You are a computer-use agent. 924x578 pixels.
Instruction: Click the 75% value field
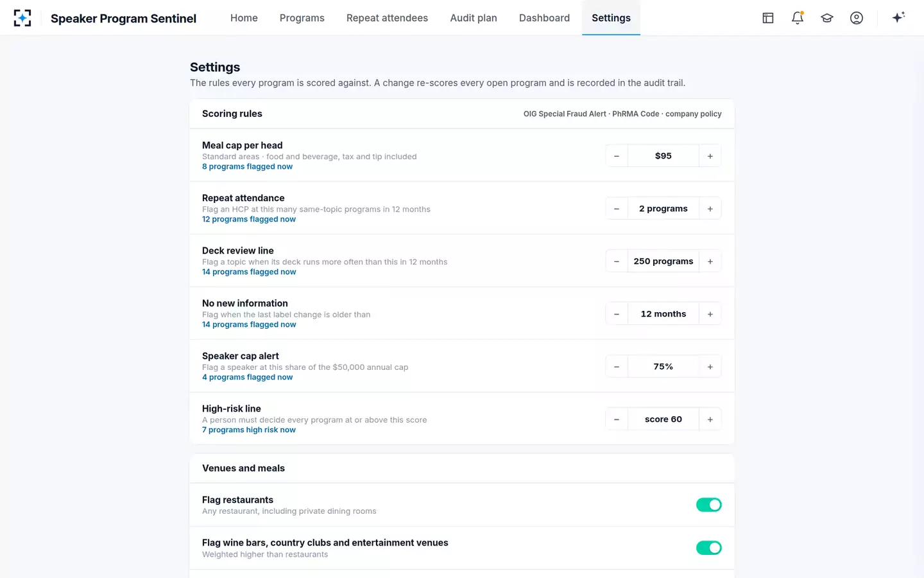[663, 367]
